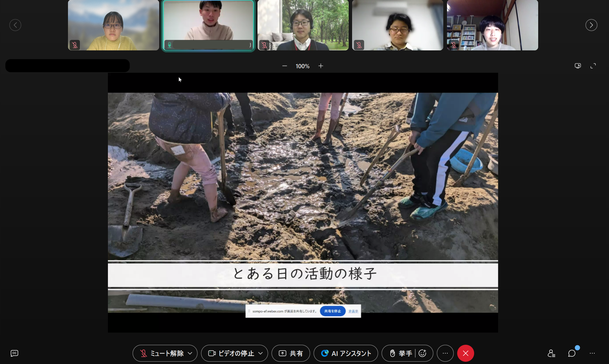
Task: Open the chat panel icon
Action: [x=572, y=353]
